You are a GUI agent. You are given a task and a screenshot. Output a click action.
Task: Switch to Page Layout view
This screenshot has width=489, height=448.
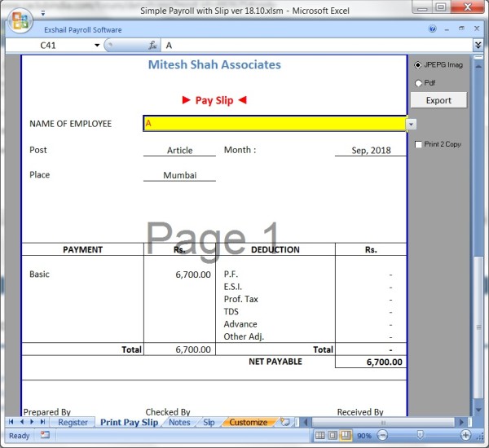[x=333, y=436]
